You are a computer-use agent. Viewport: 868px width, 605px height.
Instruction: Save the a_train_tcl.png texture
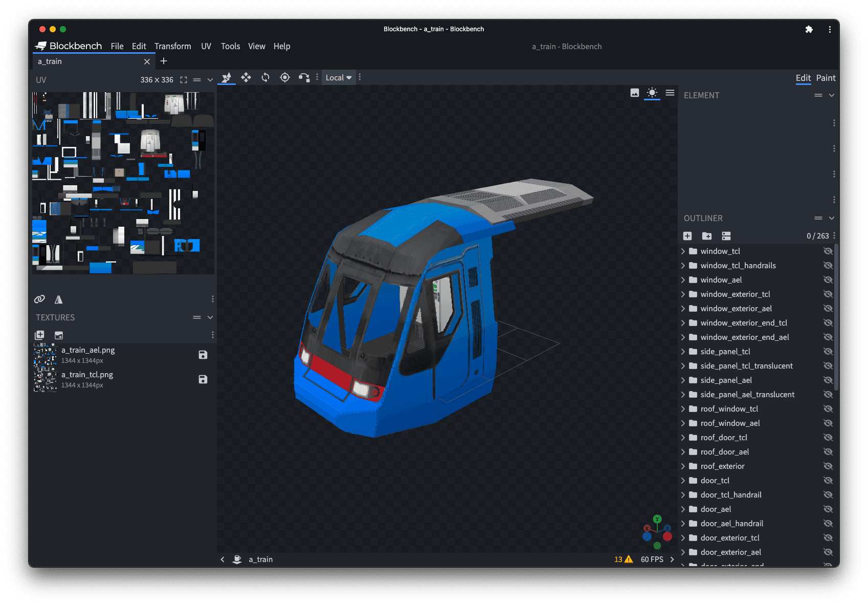pos(203,379)
